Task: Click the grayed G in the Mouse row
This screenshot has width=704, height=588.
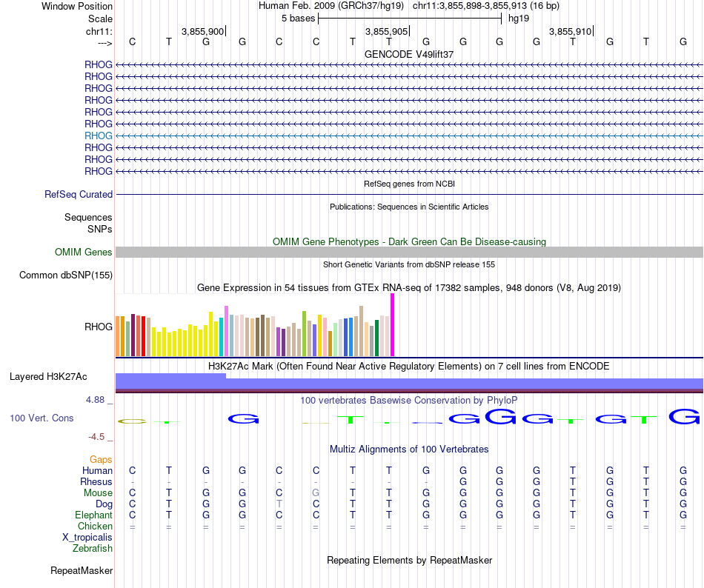Action: [316, 493]
